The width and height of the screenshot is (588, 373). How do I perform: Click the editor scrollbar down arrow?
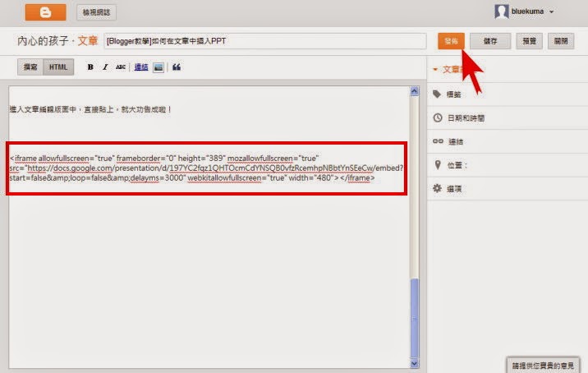point(414,363)
